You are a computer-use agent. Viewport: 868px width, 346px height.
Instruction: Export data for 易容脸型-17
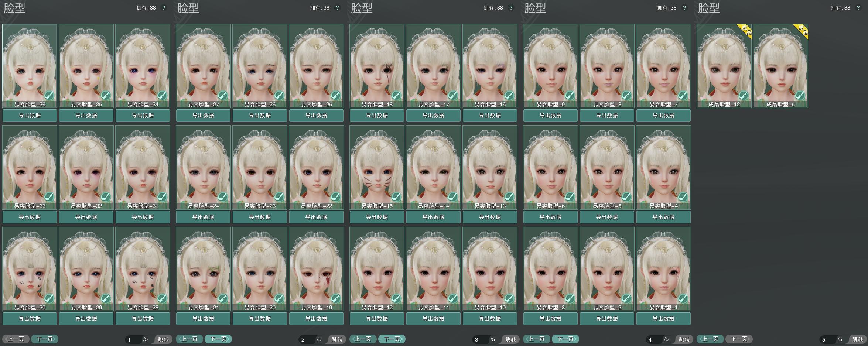click(433, 116)
